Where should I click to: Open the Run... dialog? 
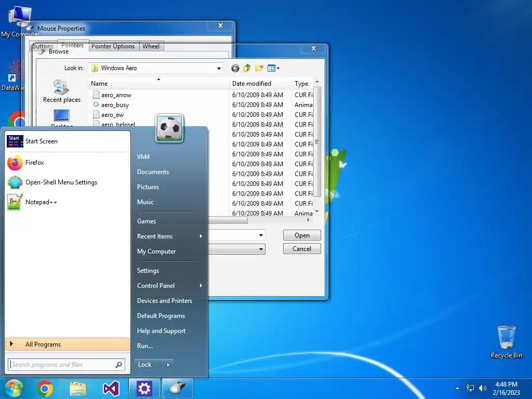[170, 346]
